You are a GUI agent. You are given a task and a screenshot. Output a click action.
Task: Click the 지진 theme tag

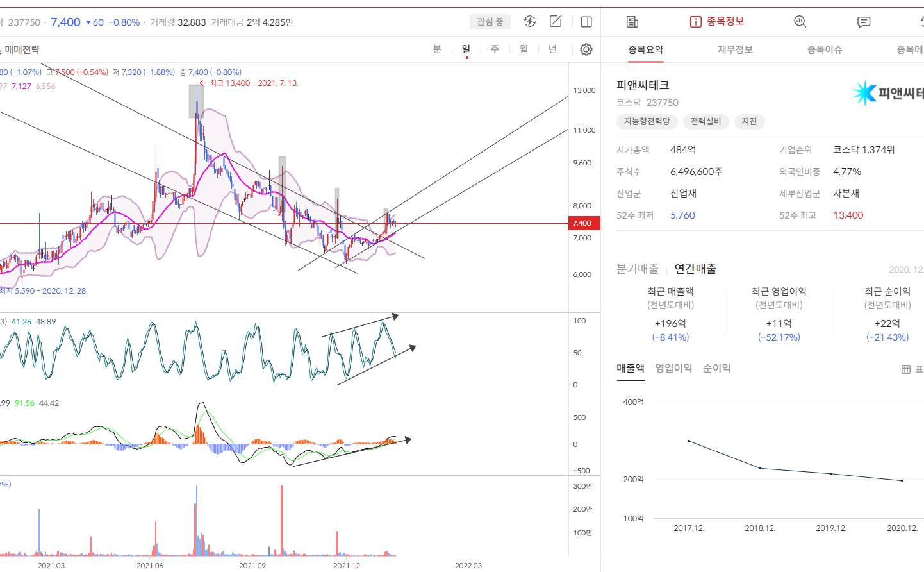tap(749, 121)
